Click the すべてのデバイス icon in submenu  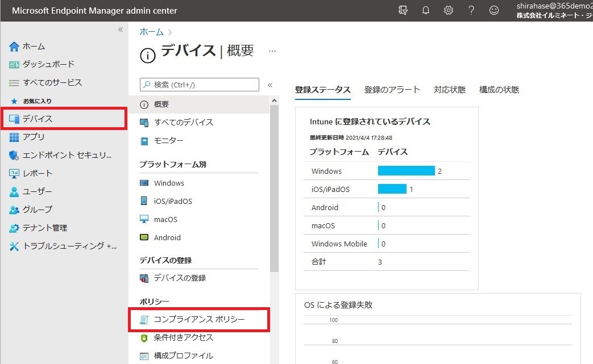tap(144, 122)
